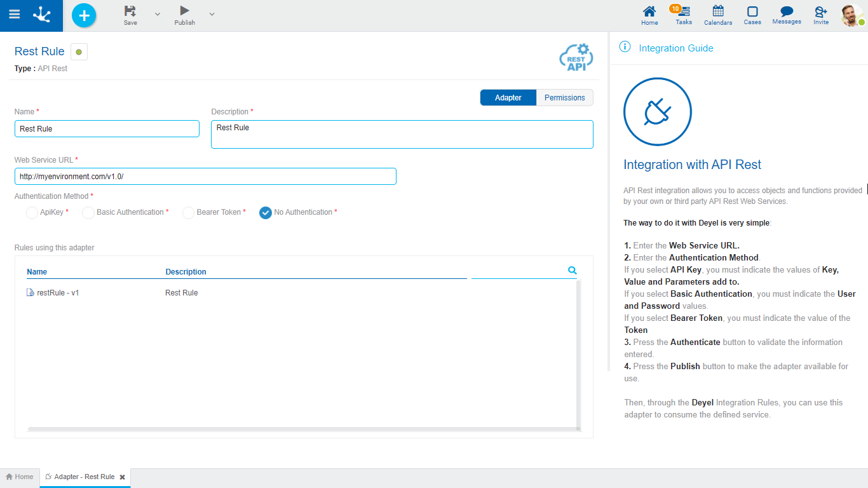
Task: Switch to the Home bottom tab
Action: pyautogui.click(x=20, y=477)
